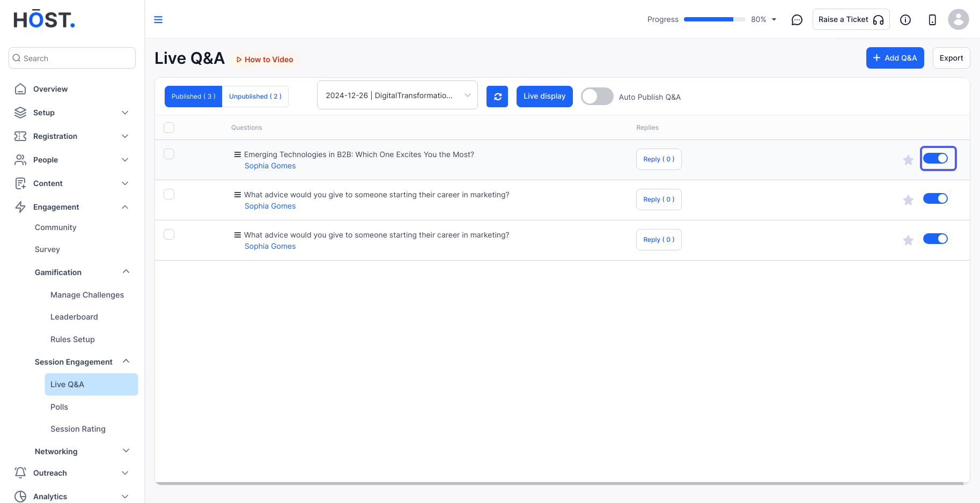Image resolution: width=980 pixels, height=503 pixels.
Task: Click the Raise a Ticket button
Action: (851, 19)
